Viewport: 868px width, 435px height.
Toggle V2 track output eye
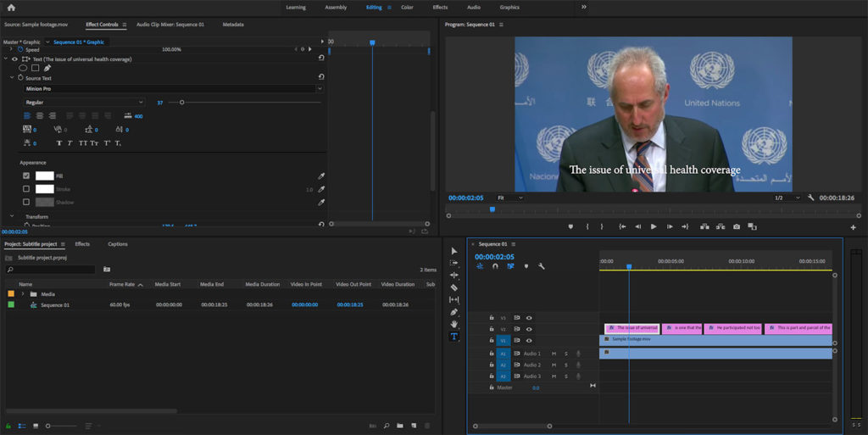[x=529, y=329]
